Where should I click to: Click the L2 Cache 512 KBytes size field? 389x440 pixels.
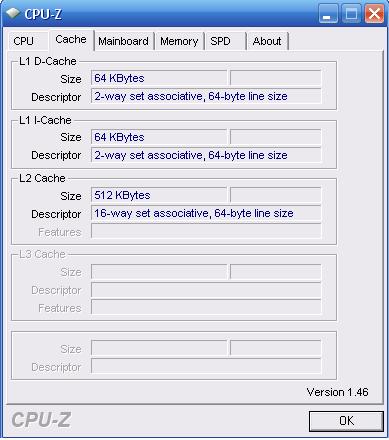click(x=159, y=195)
